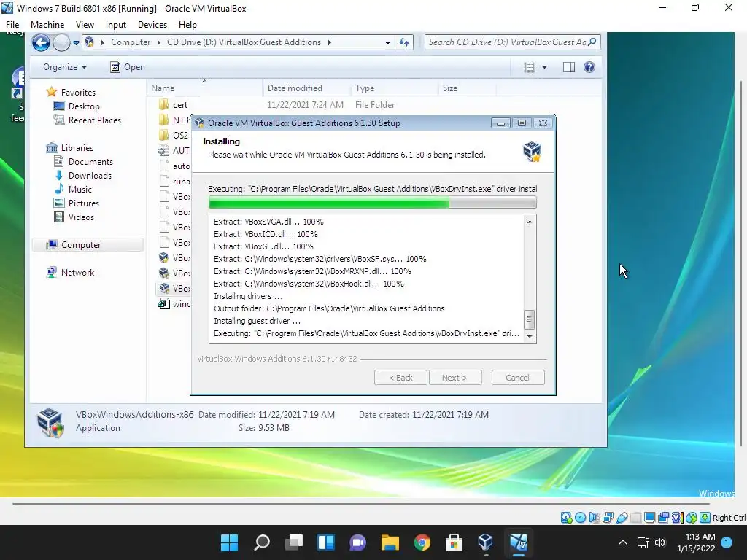Image resolution: width=747 pixels, height=560 pixels.
Task: Select Recent Places in navigation pane
Action: pos(88,120)
